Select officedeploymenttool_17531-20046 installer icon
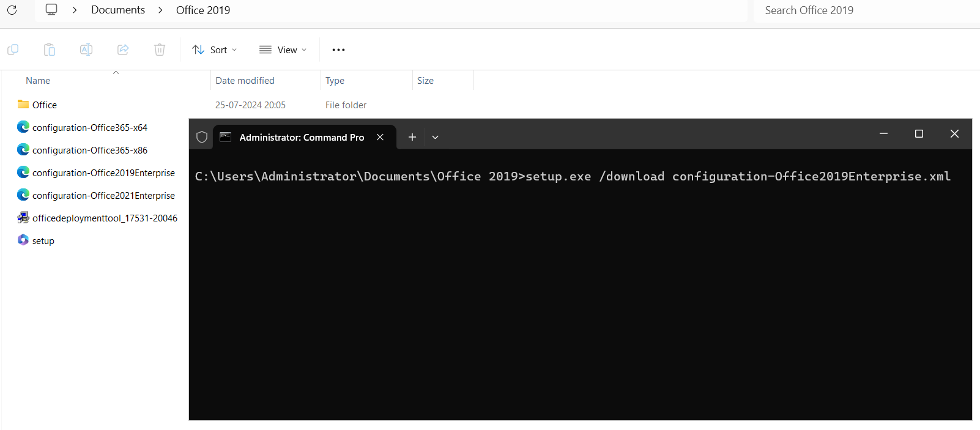 click(x=23, y=218)
